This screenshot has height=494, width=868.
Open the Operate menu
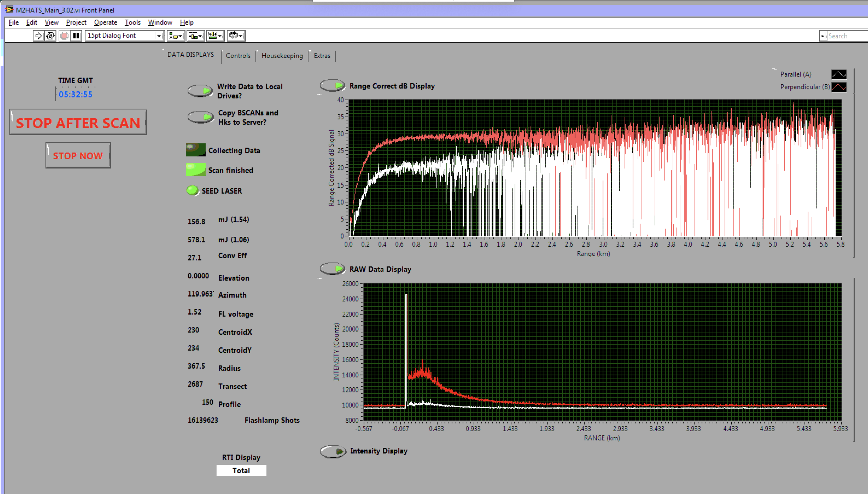(x=105, y=22)
